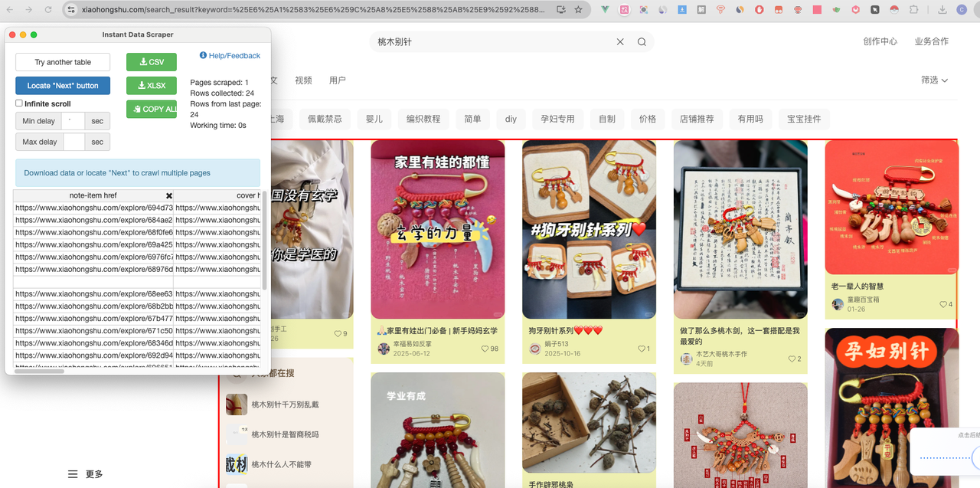Image resolution: width=980 pixels, height=488 pixels.
Task: Click the browser back arrow
Action: coord(9,10)
